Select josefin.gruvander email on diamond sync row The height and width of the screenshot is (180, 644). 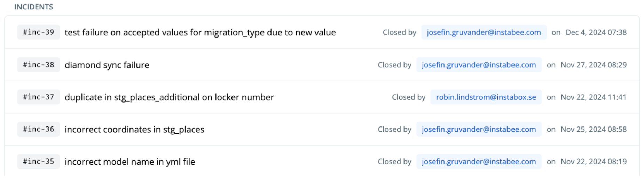tap(479, 65)
